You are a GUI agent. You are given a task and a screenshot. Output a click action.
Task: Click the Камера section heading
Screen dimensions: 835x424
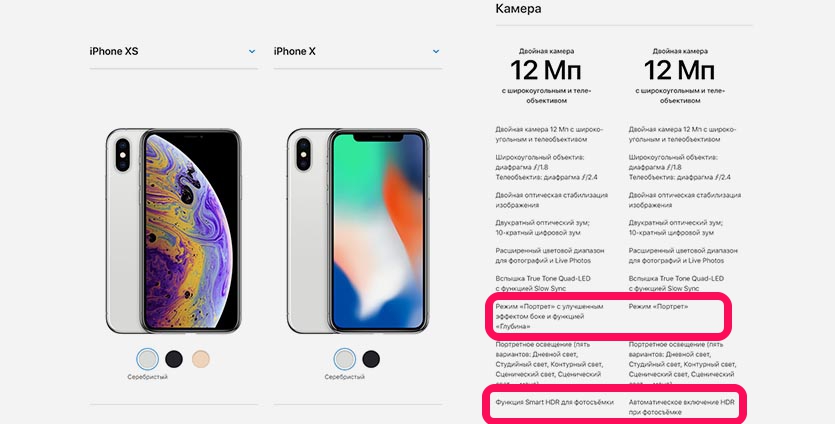tap(519, 9)
